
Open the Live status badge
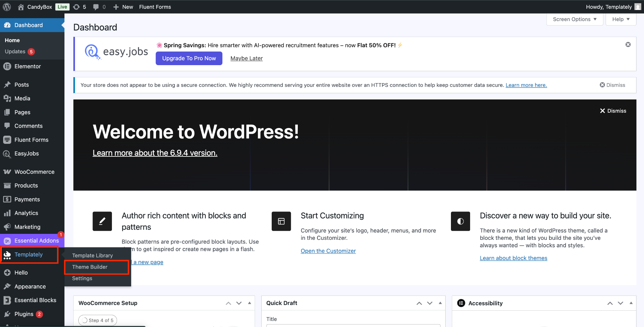62,7
